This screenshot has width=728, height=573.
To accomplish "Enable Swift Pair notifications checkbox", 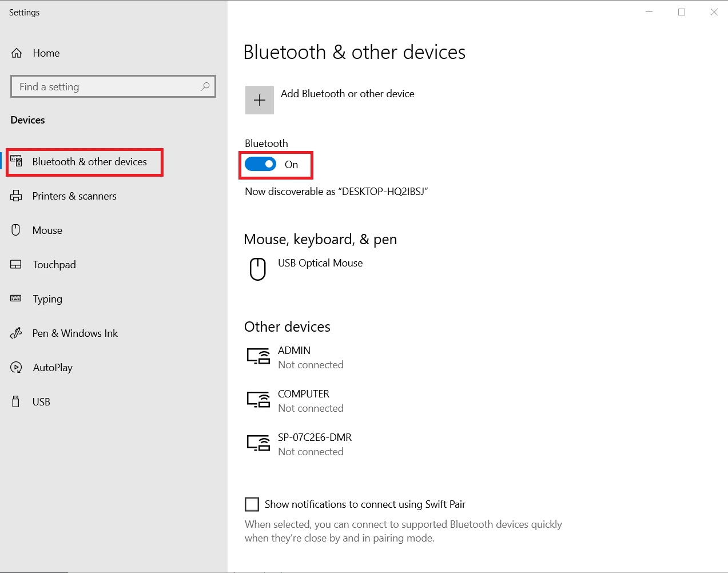I will [x=252, y=504].
